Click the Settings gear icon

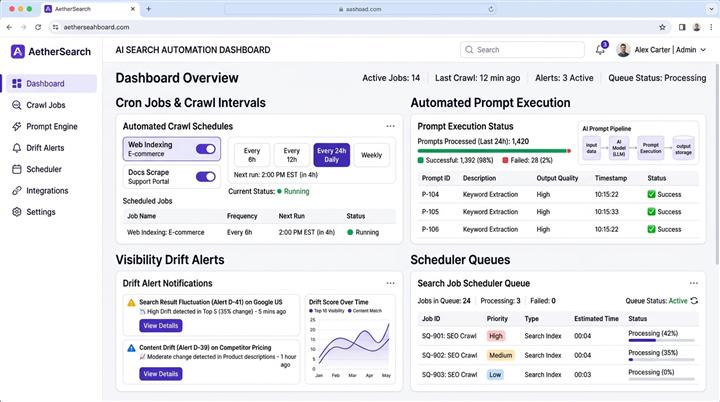(x=17, y=212)
